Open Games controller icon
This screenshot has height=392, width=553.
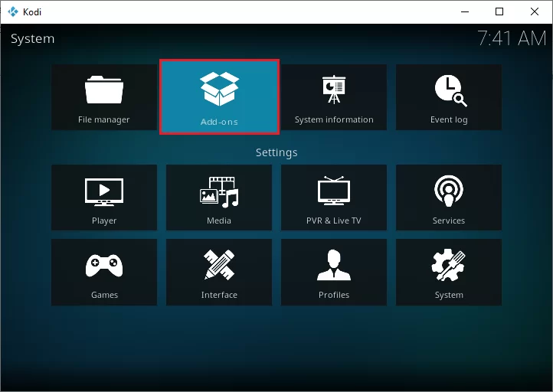[x=104, y=266]
